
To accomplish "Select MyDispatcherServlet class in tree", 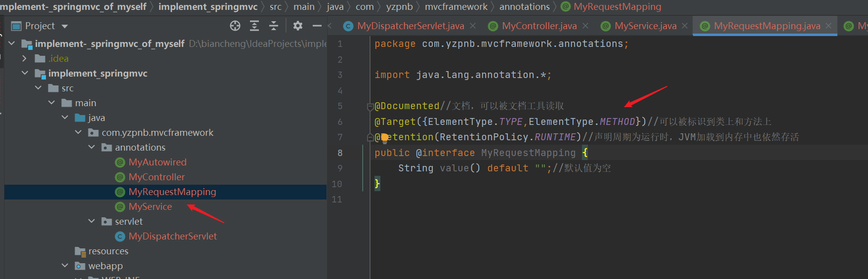I will point(172,236).
